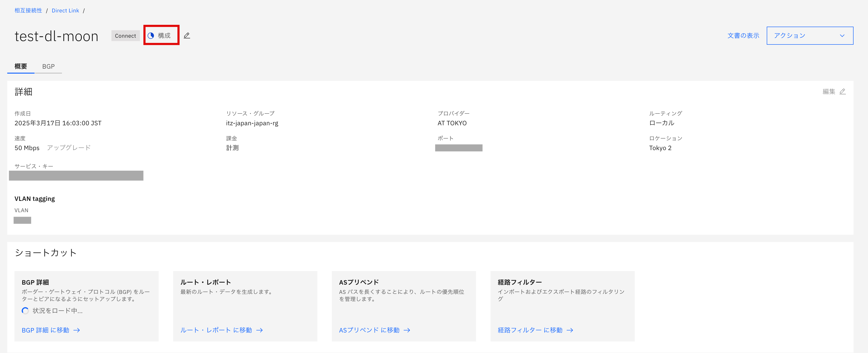Click the arrow icon beside BGP 詳細 に移動
The width and height of the screenshot is (868, 353).
click(77, 330)
